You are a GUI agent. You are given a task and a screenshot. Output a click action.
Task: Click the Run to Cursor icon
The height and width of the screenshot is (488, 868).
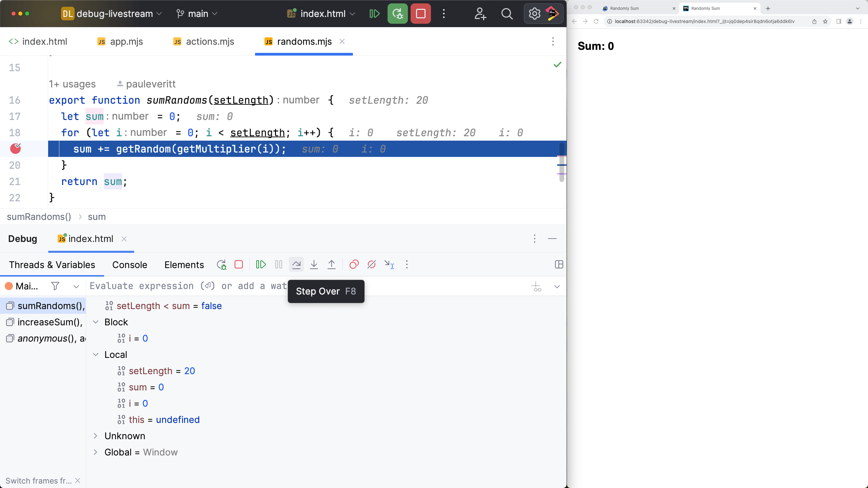389,264
